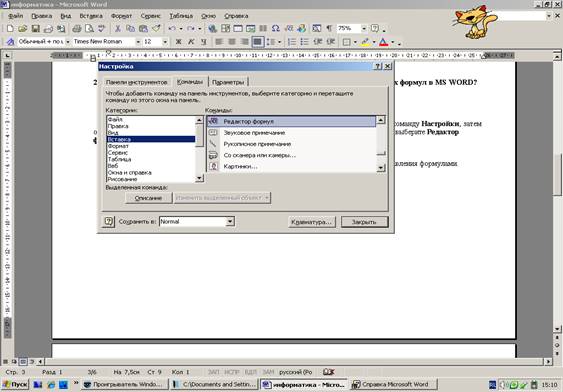This screenshot has height=392, width=563.
Task: Toggle the justify alignment button
Action: (x=257, y=42)
